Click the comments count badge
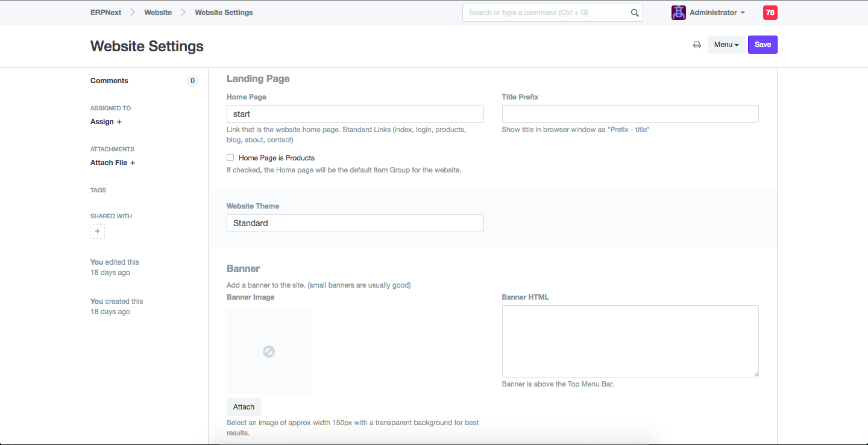Viewport: 868px width, 445px height. click(192, 81)
